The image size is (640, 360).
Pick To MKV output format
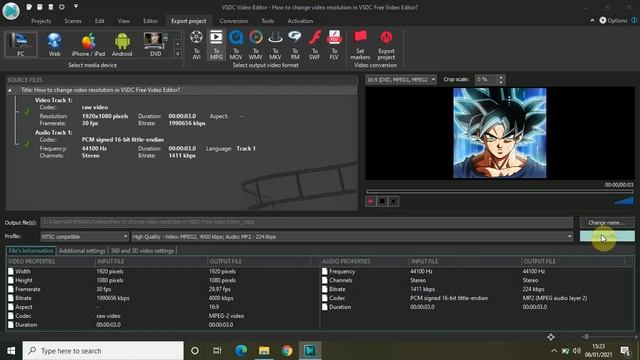(x=275, y=45)
